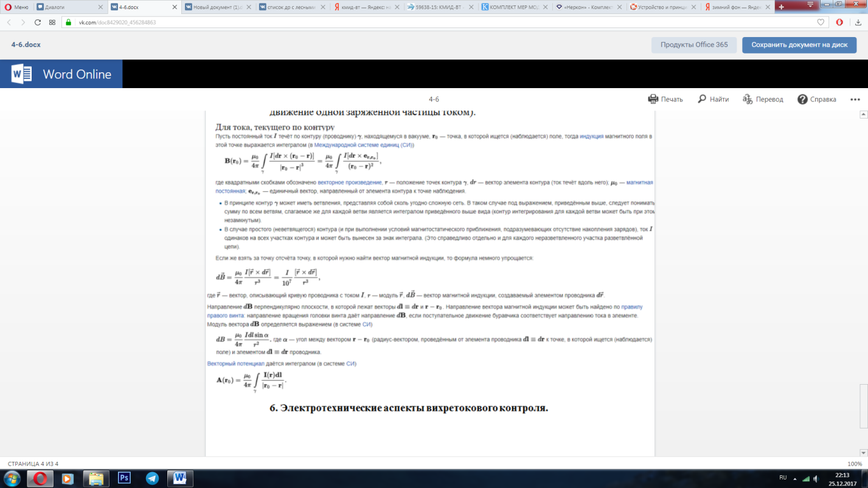Click heading 6. Электротехнические аспекты вихретокового контроля
Image resolution: width=868 pixels, height=488 pixels.
pyautogui.click(x=409, y=408)
